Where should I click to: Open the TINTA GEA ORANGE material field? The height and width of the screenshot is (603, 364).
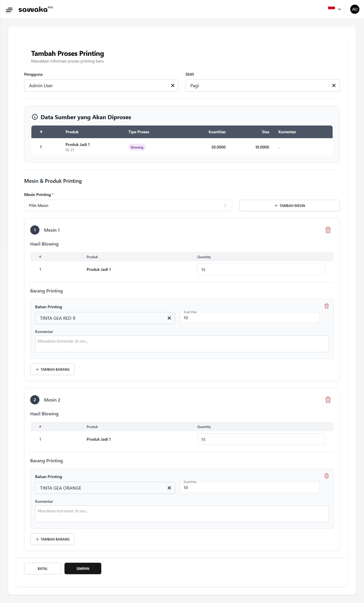105,488
